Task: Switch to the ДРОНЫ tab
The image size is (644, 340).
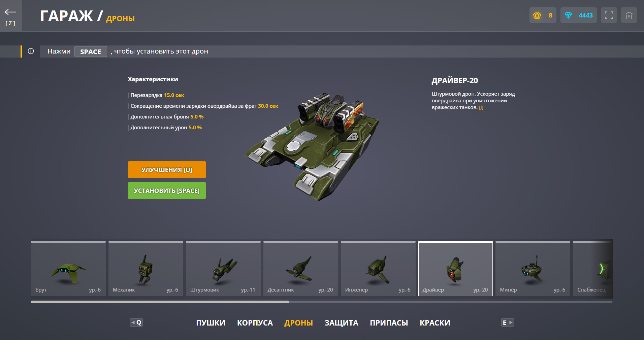Action: [x=298, y=323]
